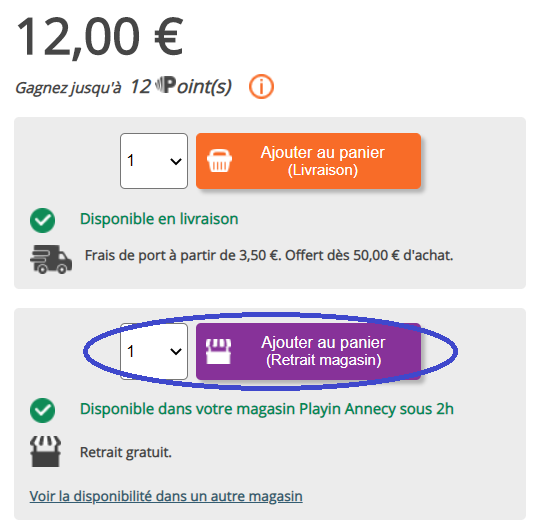The height and width of the screenshot is (526, 540).
Task: Click the chevron arrow in the Livraison quantity selector
Action: pyautogui.click(x=176, y=161)
